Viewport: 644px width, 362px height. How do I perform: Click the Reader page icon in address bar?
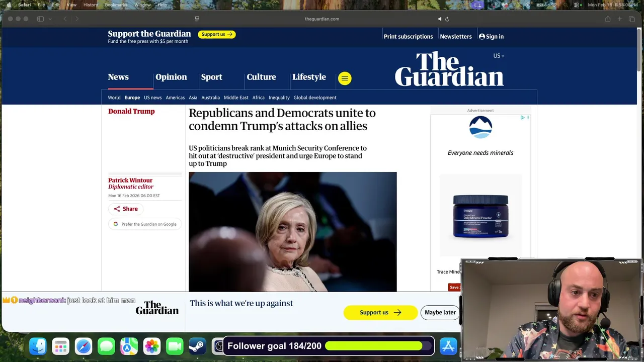click(x=197, y=19)
